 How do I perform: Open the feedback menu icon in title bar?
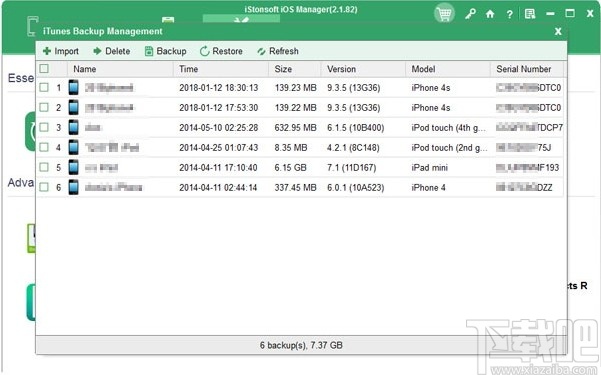click(530, 14)
